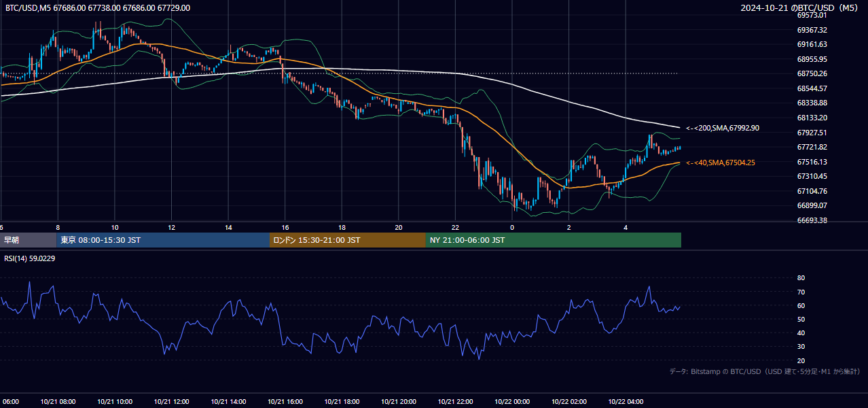Click the RSI scale value 70
The image size is (868, 408).
[801, 292]
